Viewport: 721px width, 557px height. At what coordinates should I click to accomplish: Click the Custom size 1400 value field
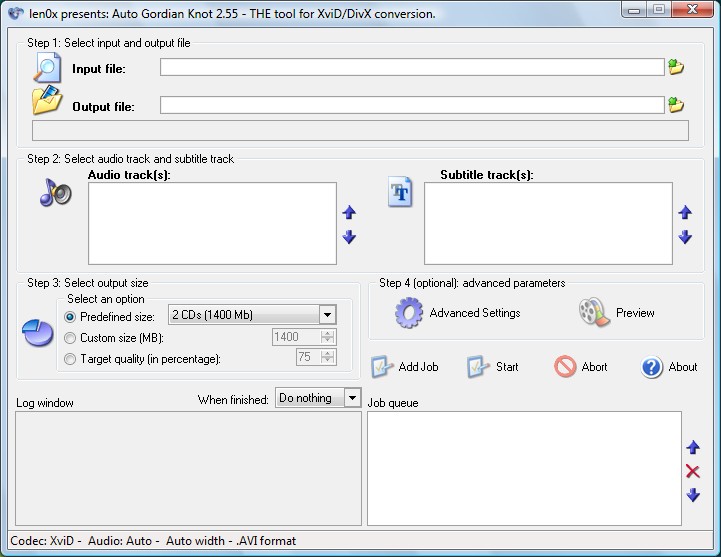click(x=304, y=337)
